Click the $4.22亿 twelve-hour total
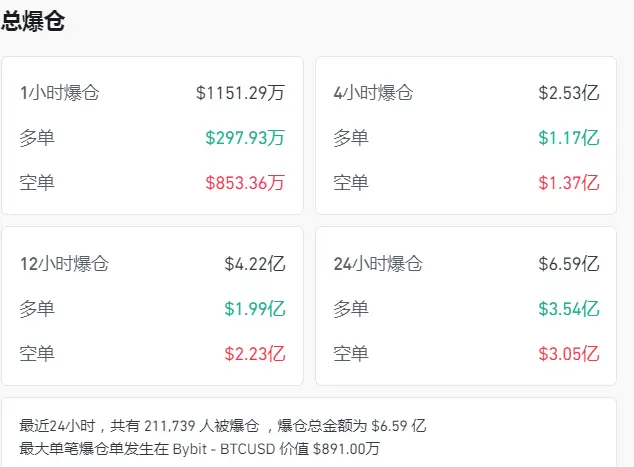This screenshot has width=634, height=467. 255,264
